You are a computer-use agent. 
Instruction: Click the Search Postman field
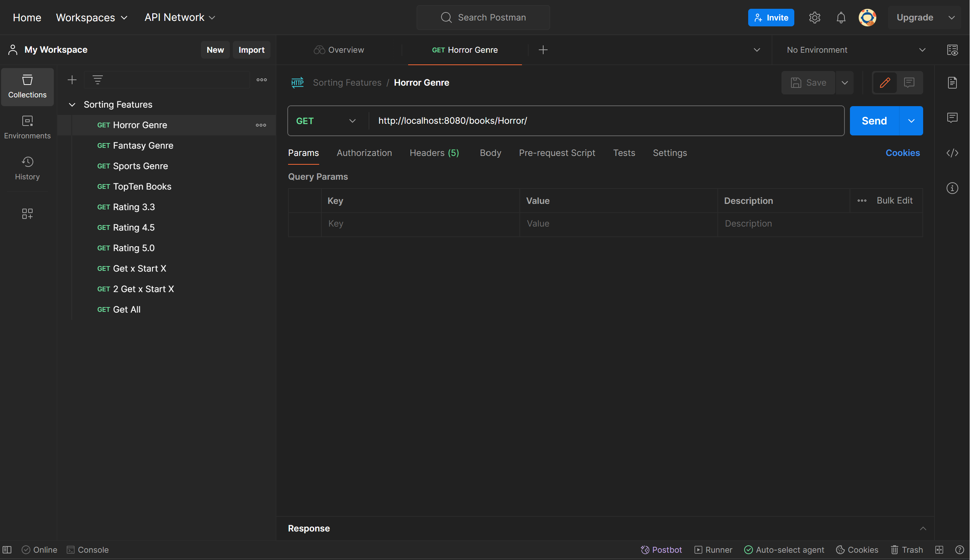pos(483,18)
